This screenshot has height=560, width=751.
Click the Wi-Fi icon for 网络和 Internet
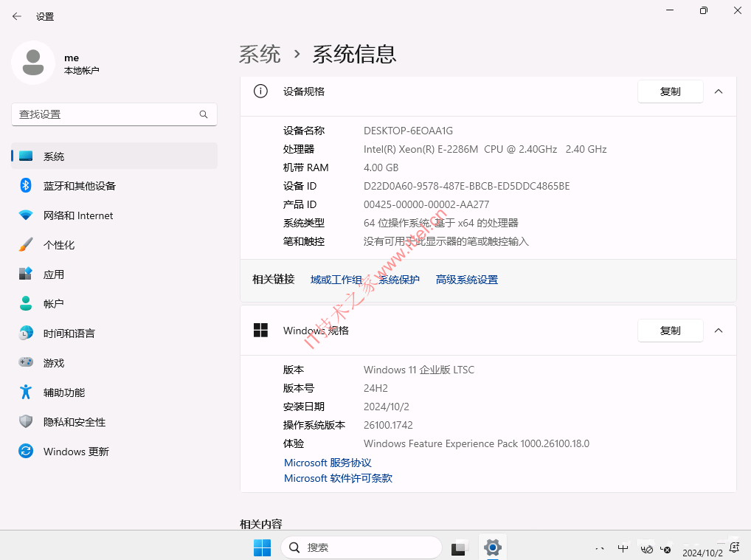tap(26, 215)
